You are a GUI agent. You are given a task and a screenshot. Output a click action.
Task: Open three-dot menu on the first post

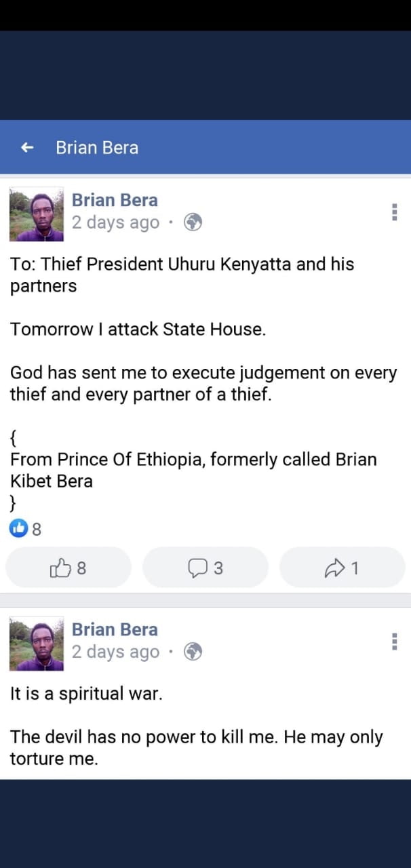pos(394,212)
